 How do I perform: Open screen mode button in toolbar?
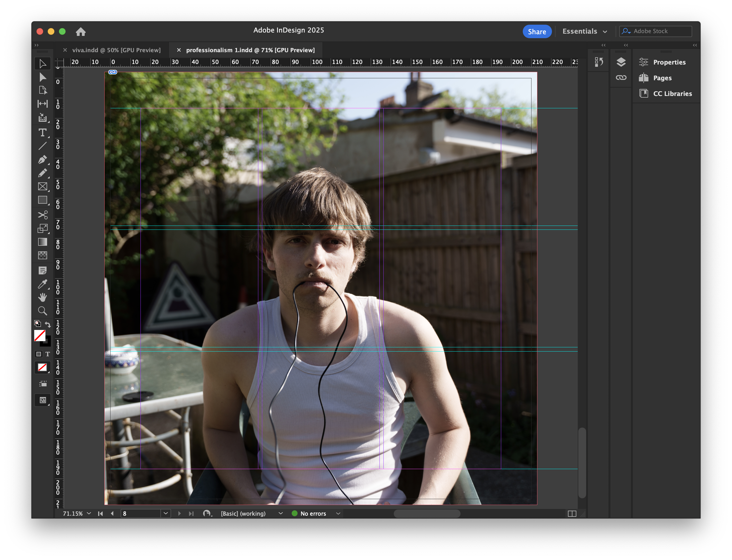[x=43, y=400]
